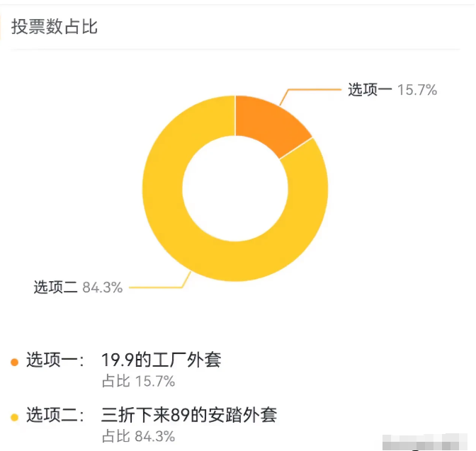
Task: Click the 15.7% value beside 选项一 callout
Action: pyautogui.click(x=417, y=90)
